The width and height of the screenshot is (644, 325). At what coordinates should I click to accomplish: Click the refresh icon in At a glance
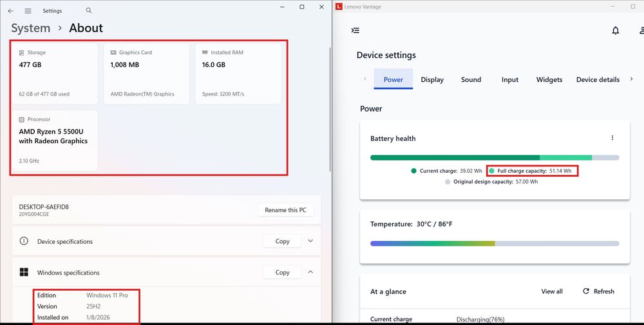click(586, 291)
